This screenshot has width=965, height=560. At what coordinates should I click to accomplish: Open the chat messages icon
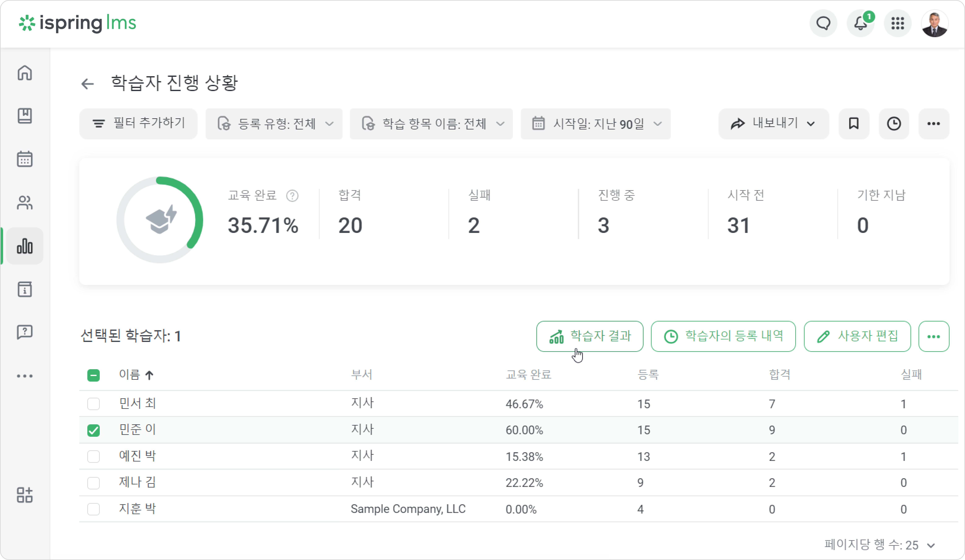(823, 23)
